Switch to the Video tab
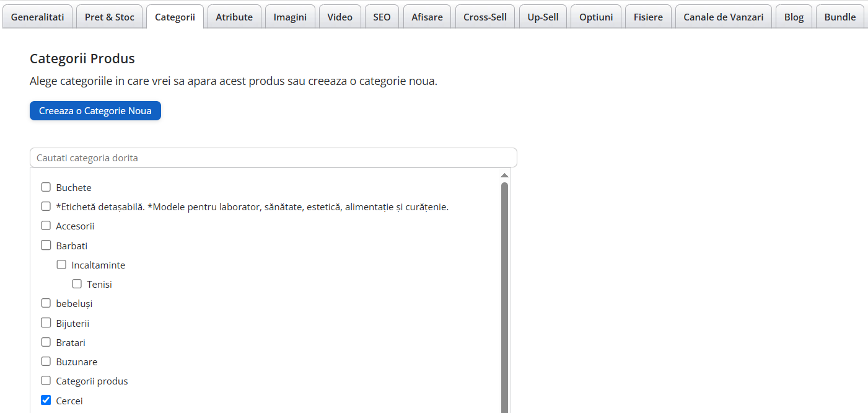The image size is (868, 413). 340,17
